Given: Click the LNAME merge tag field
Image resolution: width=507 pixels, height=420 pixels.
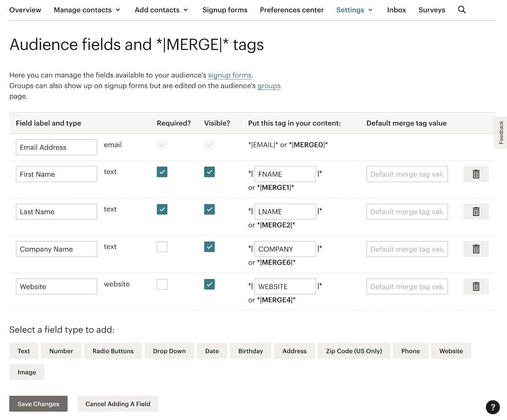Looking at the screenshot, I should pos(285,212).
